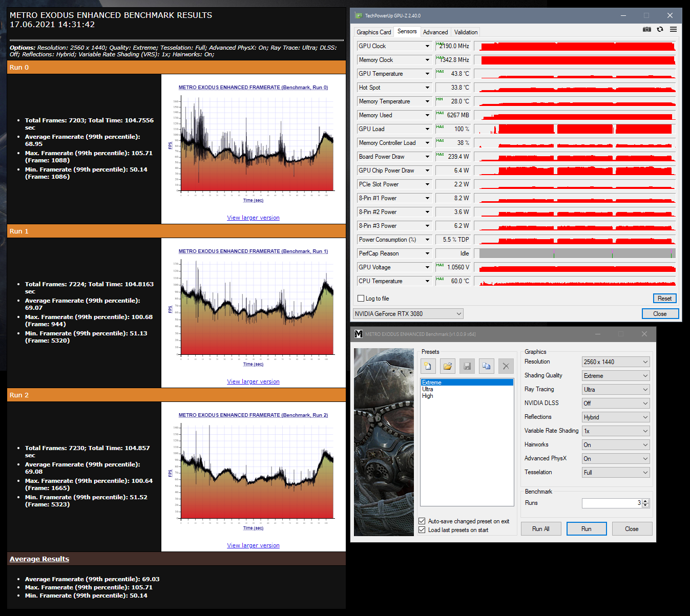
Task: Open the PerfCap Reason sensor dropdown
Action: click(427, 253)
